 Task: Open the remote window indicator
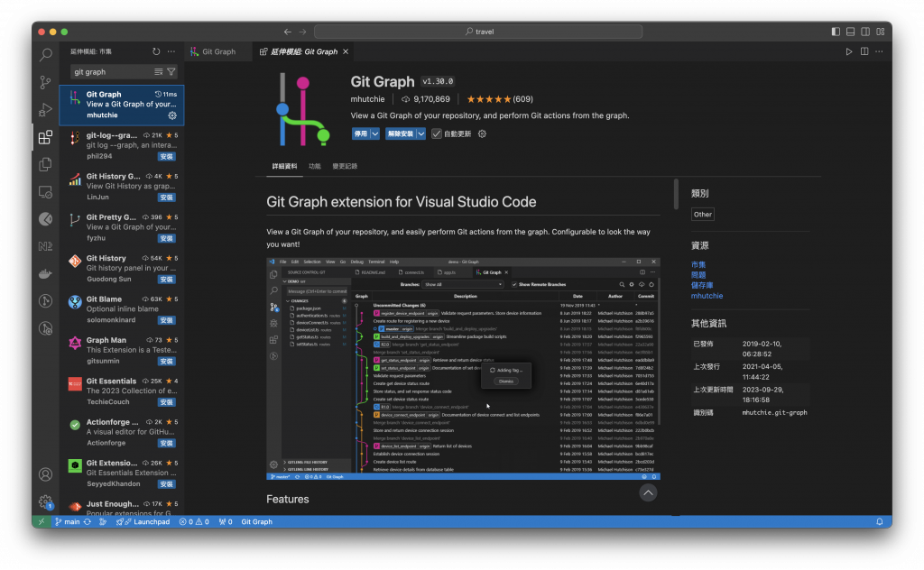point(42,521)
